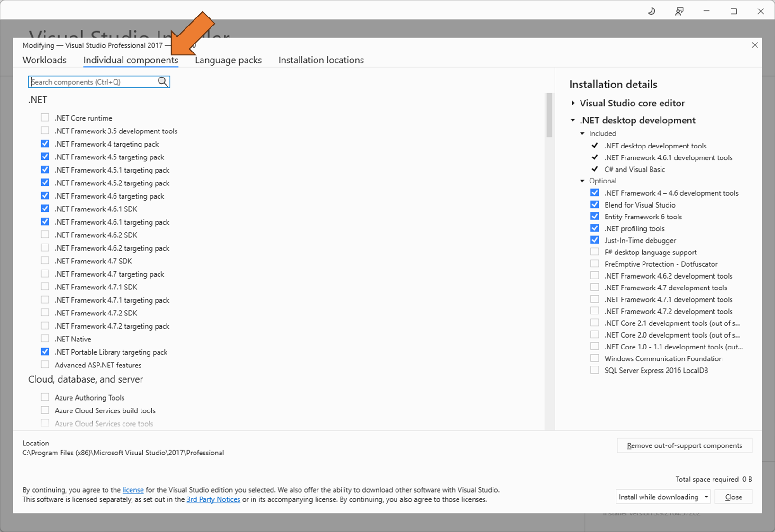
Task: Enable .NET Framework 4.7.1 targeting pack
Action: point(45,299)
